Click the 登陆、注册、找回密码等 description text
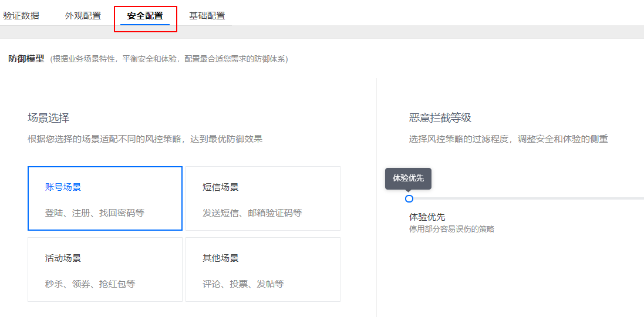Screen dimensions: 644x317 [95, 213]
